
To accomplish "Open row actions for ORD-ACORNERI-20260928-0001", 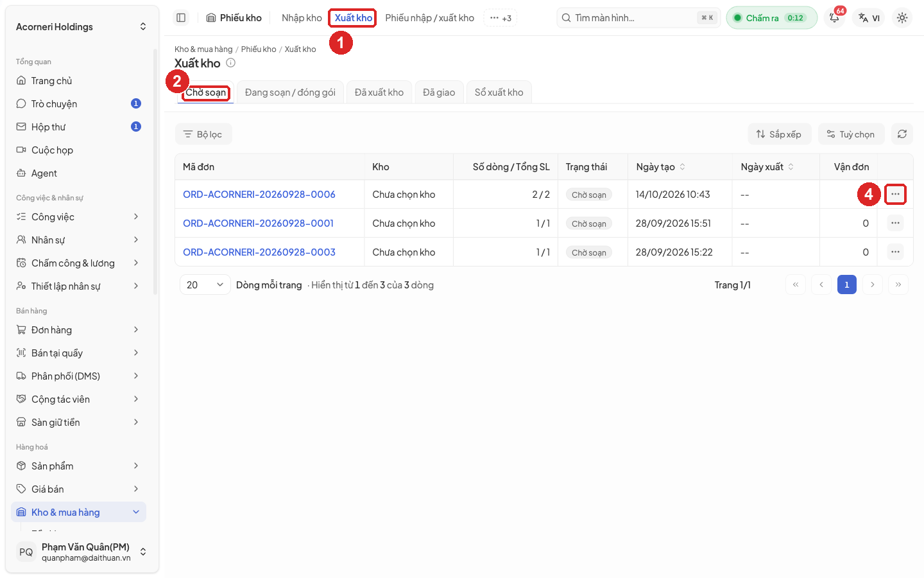I will (x=895, y=223).
